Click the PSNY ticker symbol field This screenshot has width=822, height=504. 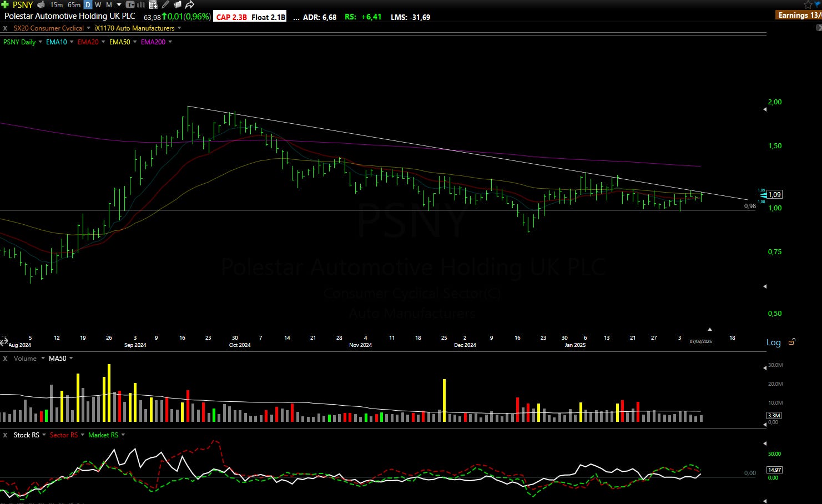click(23, 4)
